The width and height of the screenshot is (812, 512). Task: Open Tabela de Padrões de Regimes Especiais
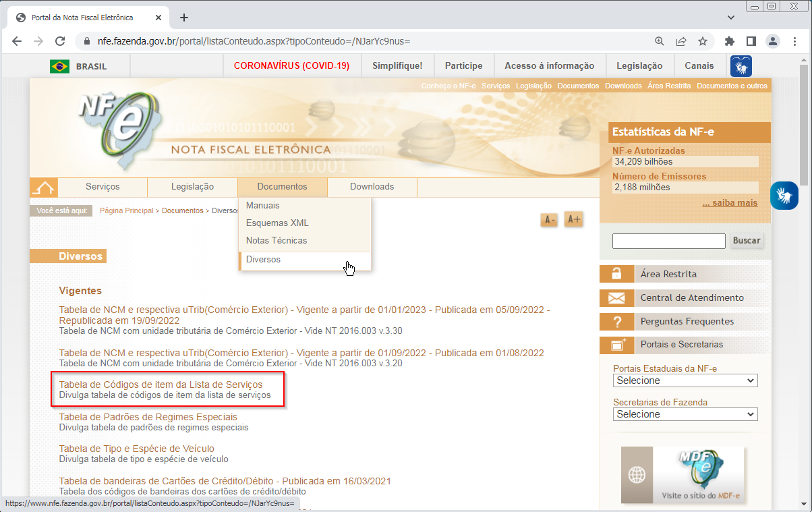click(148, 417)
